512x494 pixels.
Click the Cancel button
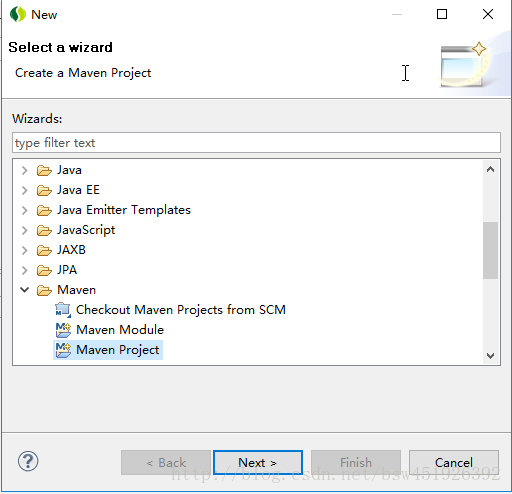454,463
